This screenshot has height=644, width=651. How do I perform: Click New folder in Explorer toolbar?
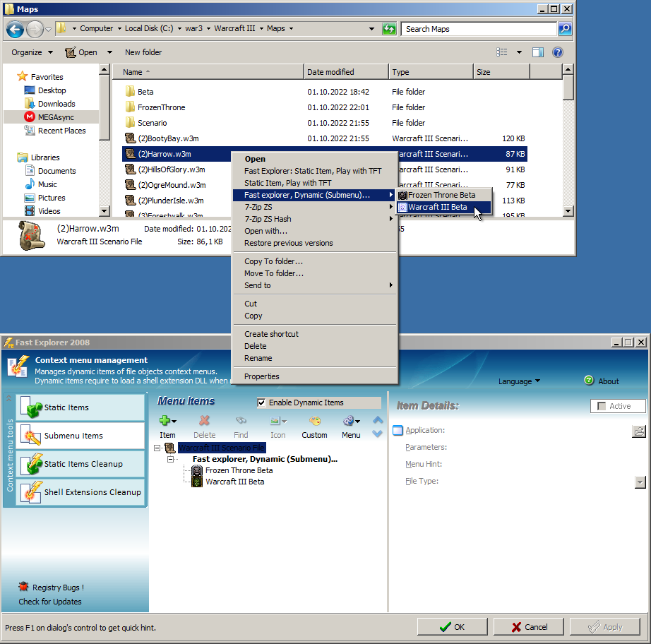143,52
